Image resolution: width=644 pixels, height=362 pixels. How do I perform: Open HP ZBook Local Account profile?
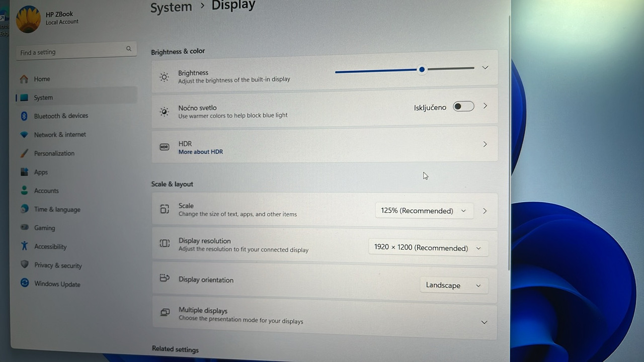pyautogui.click(x=48, y=20)
